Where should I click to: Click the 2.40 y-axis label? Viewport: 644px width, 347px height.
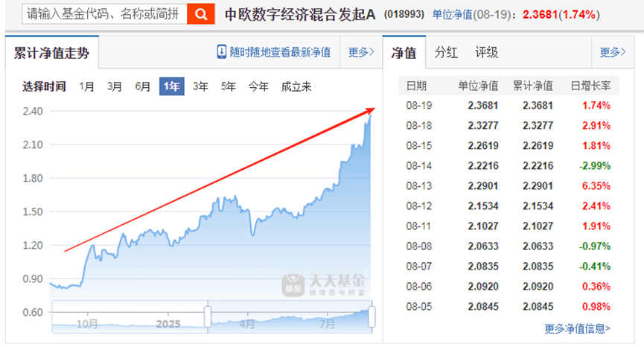point(33,111)
